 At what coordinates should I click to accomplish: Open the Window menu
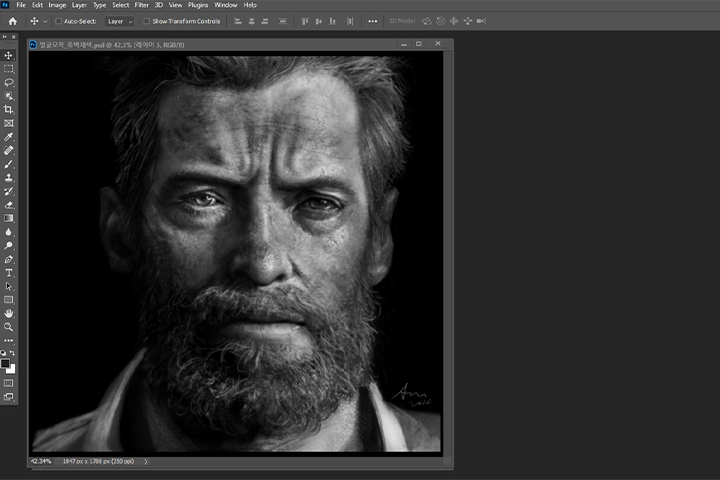pyautogui.click(x=226, y=5)
